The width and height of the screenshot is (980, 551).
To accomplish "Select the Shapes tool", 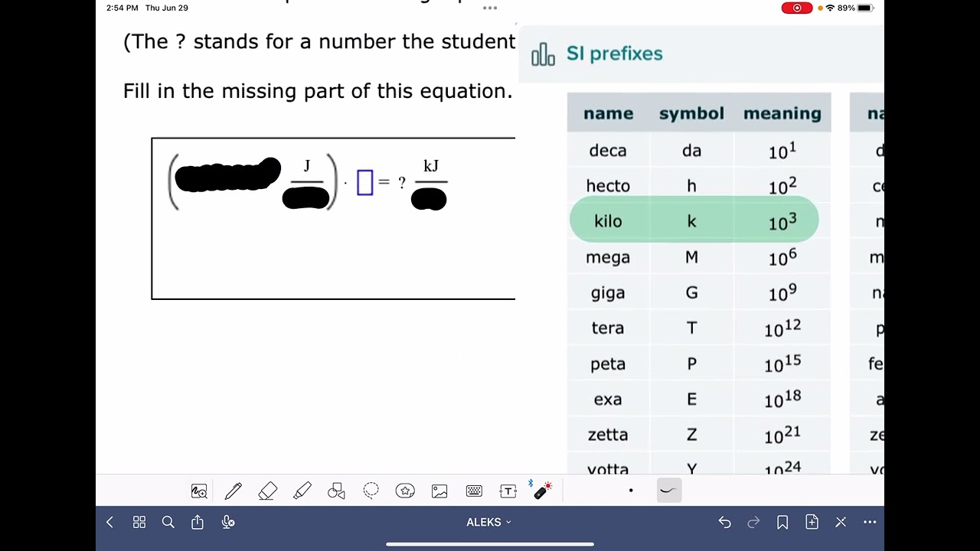I will (x=336, y=491).
